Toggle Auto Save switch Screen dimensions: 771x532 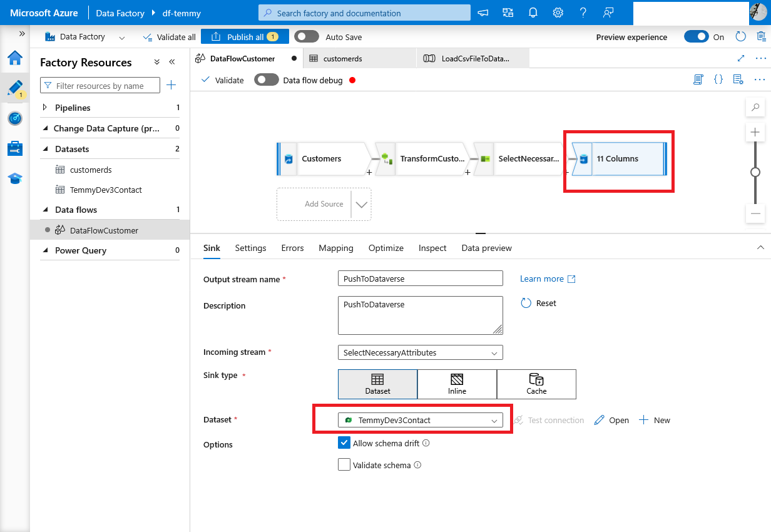coord(307,37)
